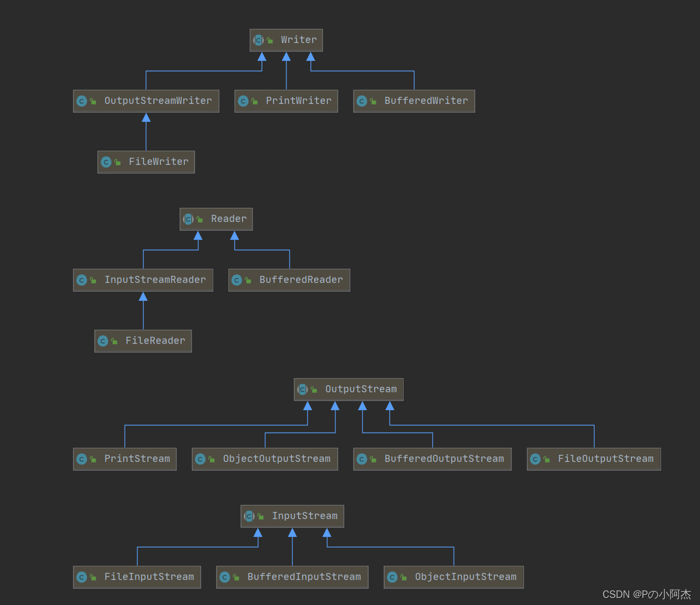
Task: Click the abstract class icon on OutputStream node
Action: click(302, 390)
